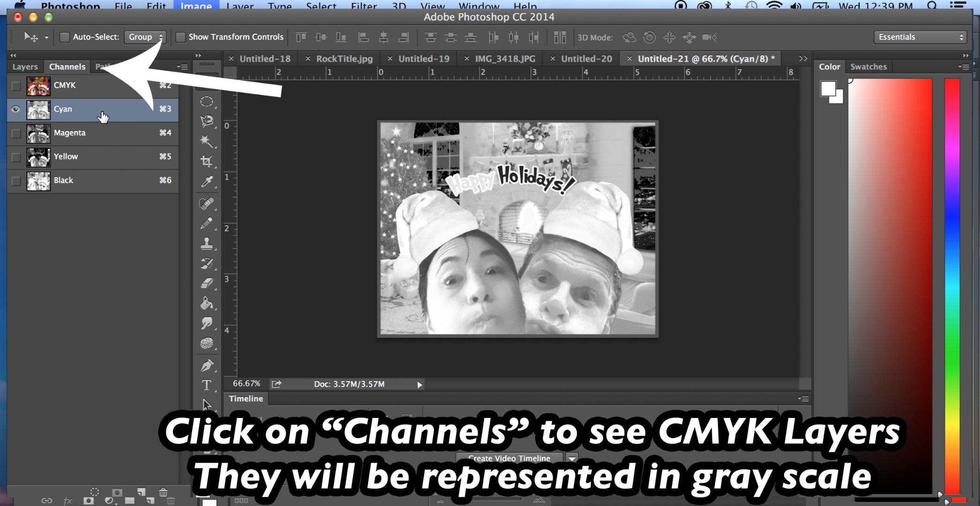The image size is (980, 506).
Task: Toggle visibility of the Magenta channel
Action: (x=15, y=133)
